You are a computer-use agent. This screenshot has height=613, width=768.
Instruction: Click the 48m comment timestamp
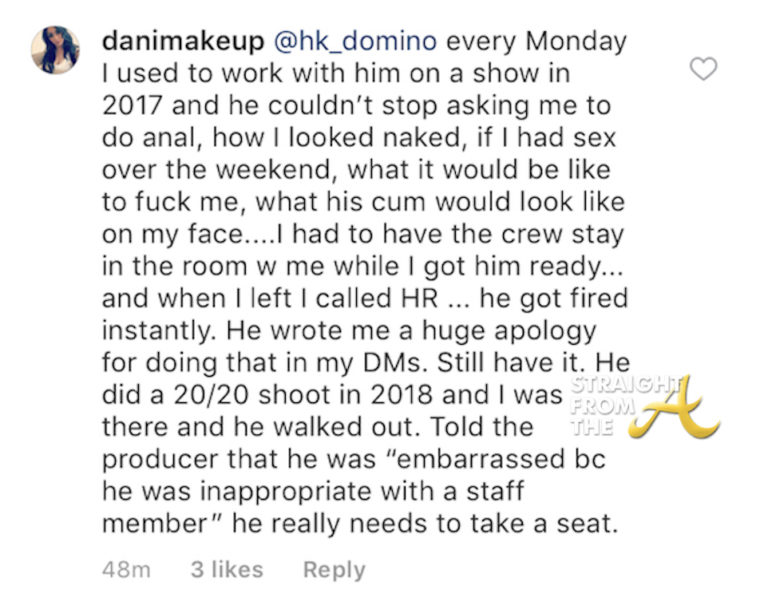pos(127,570)
